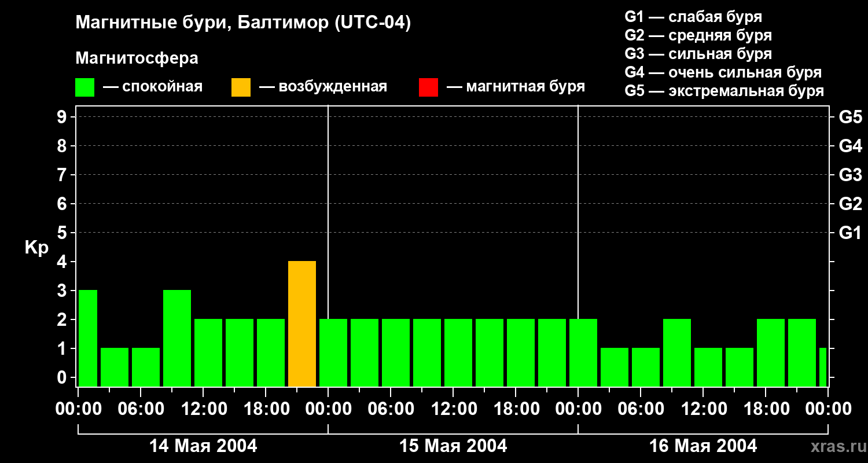Select the orange Kp 4 bar
Viewport: 868px width, 463px height.
click(x=302, y=324)
